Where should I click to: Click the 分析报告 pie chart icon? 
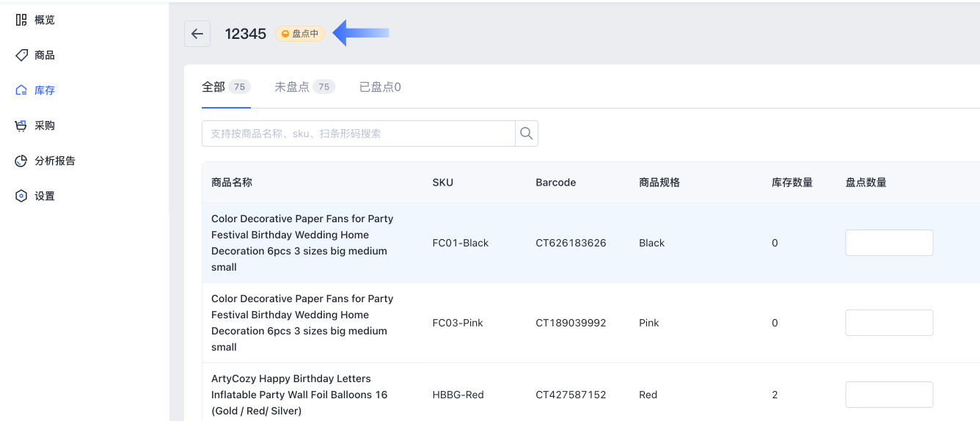(x=21, y=161)
